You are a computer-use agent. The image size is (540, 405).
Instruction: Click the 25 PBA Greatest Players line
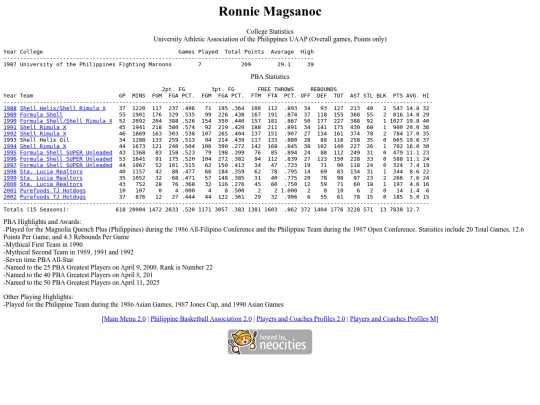coord(108,267)
